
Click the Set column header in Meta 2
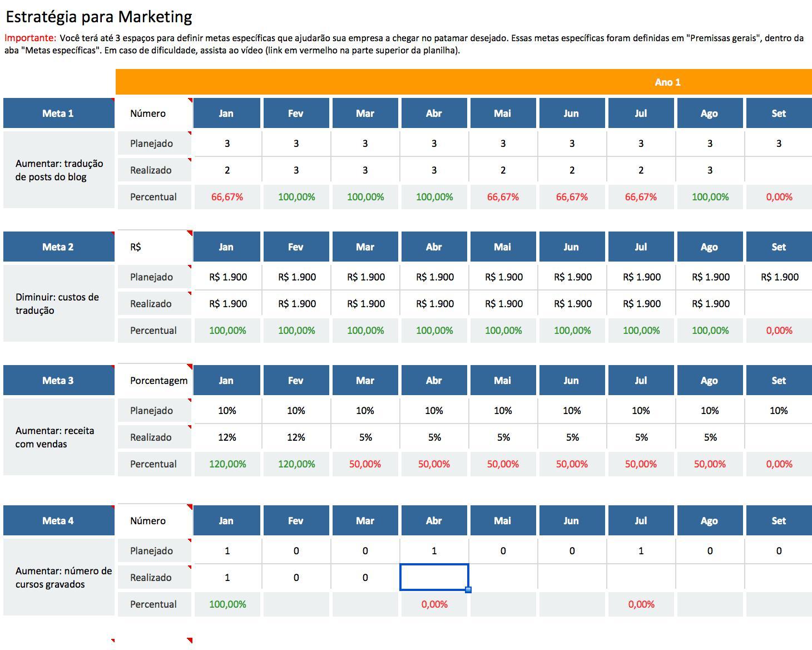click(779, 247)
